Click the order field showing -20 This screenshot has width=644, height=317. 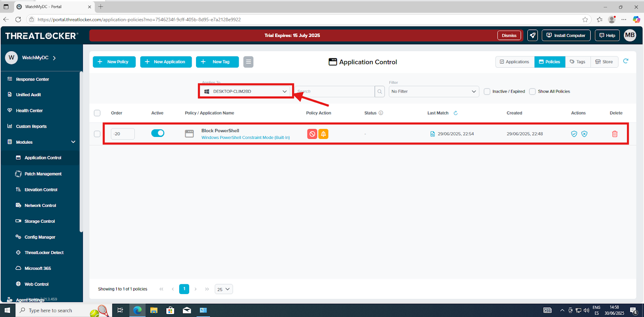pos(123,134)
